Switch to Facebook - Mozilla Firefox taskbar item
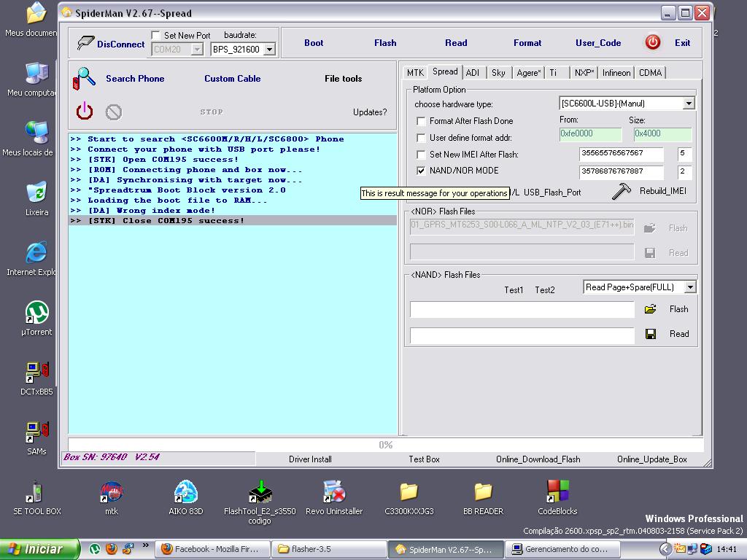Viewport: 747px width, 560px height. click(x=212, y=549)
